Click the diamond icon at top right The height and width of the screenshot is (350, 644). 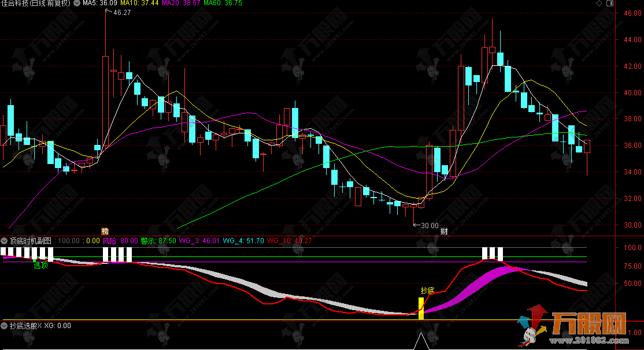click(598, 3)
